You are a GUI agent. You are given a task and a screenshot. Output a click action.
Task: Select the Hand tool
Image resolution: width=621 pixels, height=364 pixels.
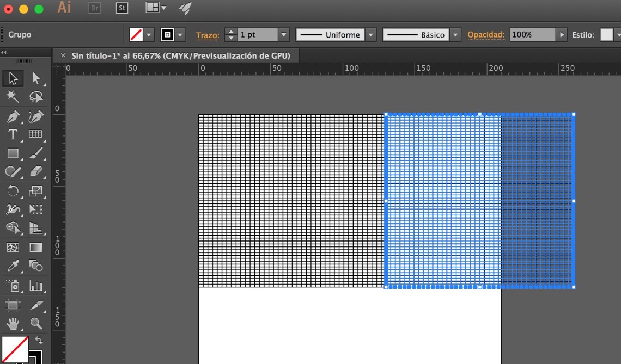coord(13,323)
